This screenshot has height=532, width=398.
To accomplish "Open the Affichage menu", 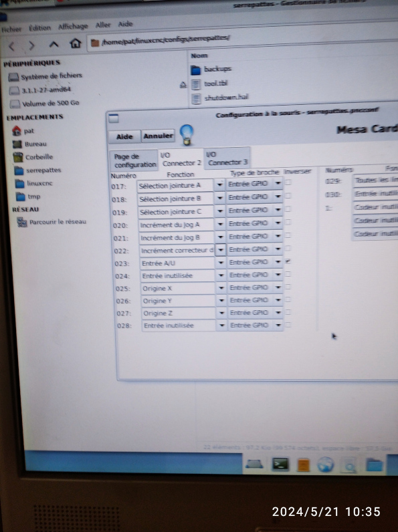I will click(x=73, y=27).
